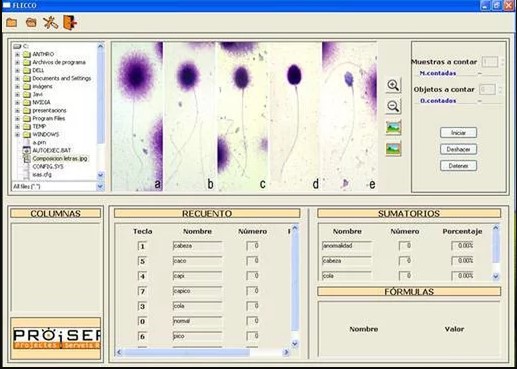This screenshot has width=517, height=369.
Task: Click the caco name field
Action: click(197, 261)
